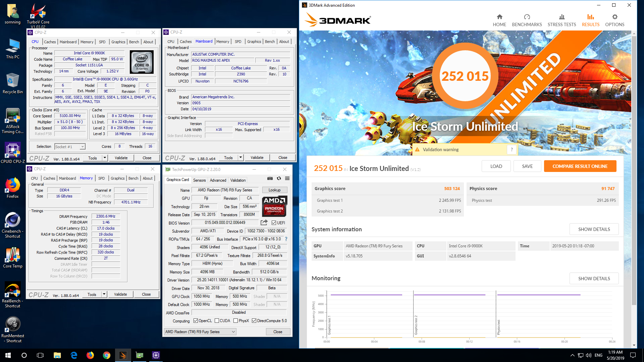Click Close button at bottom of GPU-Z
Screen dimensions: 644x362
tap(278, 332)
